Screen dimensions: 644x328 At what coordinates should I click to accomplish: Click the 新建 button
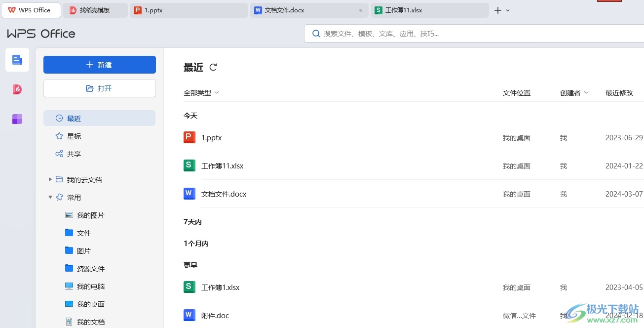point(100,65)
